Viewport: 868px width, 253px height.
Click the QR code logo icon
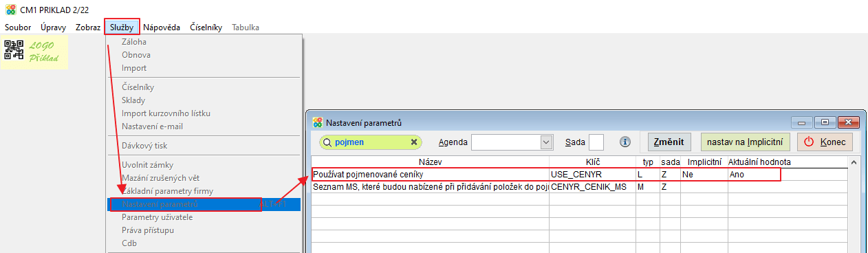click(x=14, y=50)
